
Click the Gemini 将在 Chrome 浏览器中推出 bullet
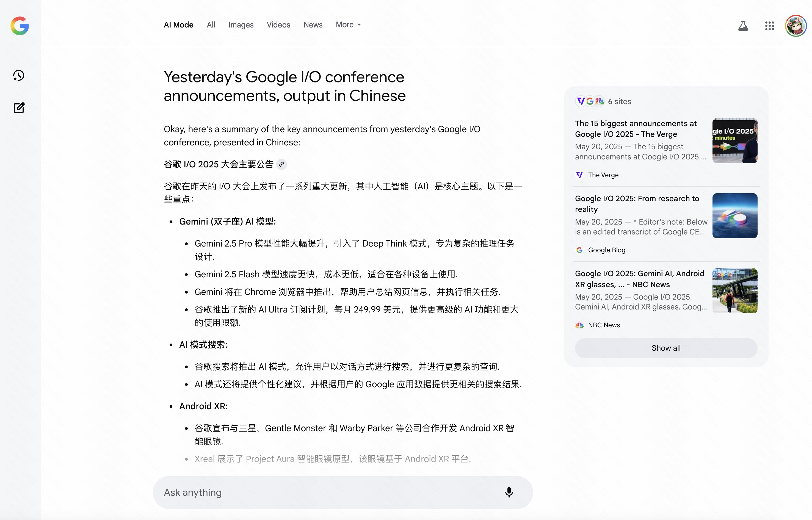tap(347, 292)
